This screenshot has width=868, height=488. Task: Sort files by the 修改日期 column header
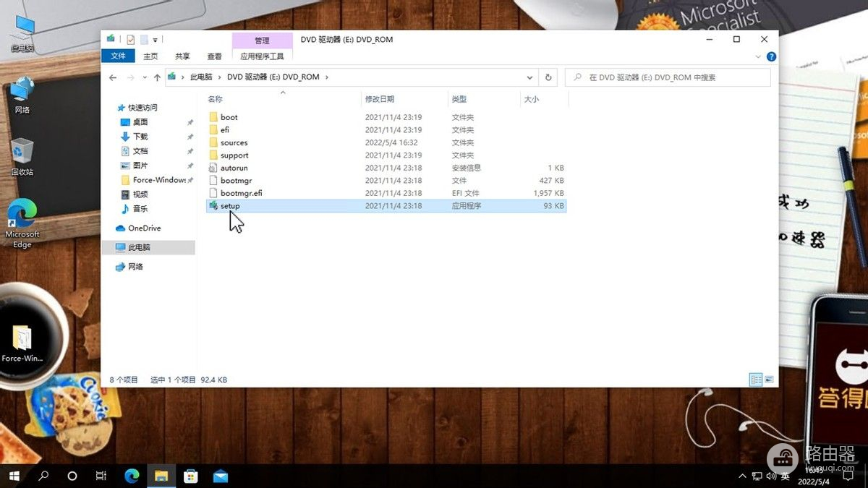pyautogui.click(x=380, y=99)
